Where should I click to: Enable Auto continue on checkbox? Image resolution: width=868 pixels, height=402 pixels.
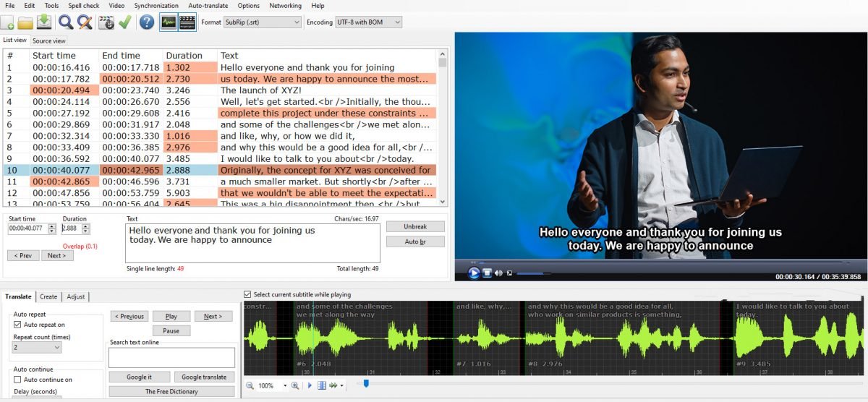pyautogui.click(x=17, y=380)
